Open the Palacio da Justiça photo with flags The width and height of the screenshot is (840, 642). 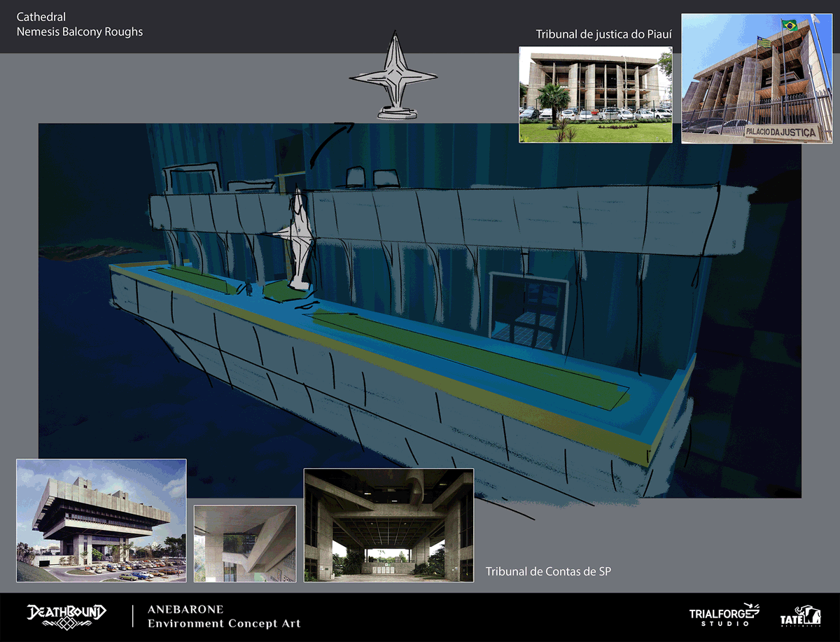pos(757,79)
